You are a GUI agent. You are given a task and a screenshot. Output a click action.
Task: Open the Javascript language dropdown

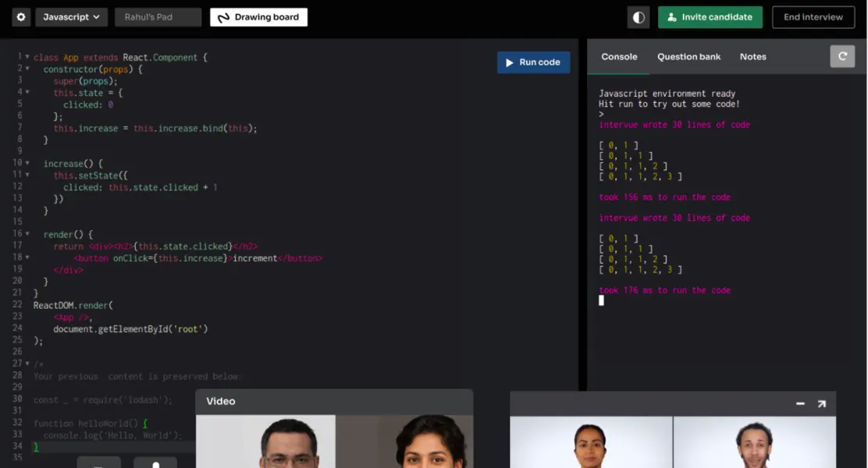click(x=71, y=17)
